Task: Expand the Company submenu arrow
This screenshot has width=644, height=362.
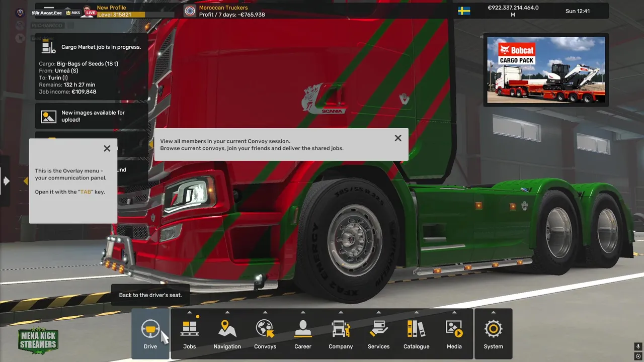Action: 341,312
